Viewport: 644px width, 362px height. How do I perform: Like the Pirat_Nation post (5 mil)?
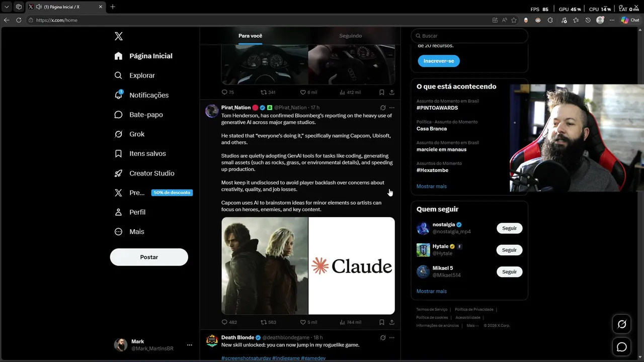point(308,322)
